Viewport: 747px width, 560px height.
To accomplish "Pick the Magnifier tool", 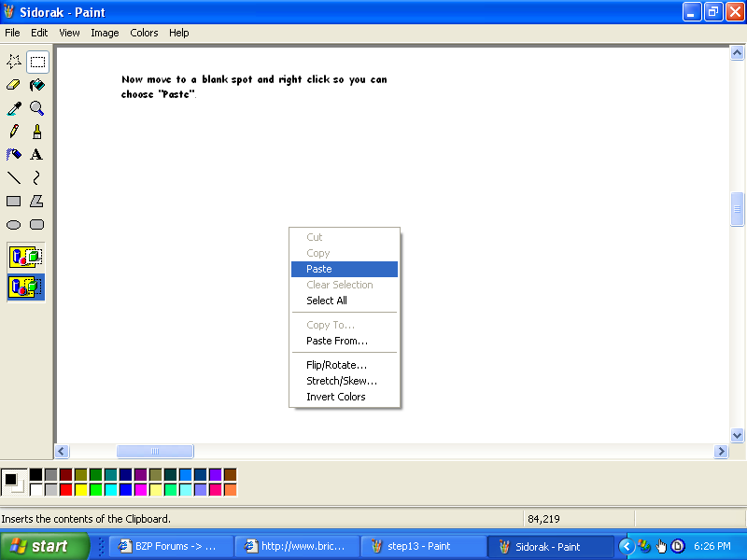I will [x=35, y=108].
